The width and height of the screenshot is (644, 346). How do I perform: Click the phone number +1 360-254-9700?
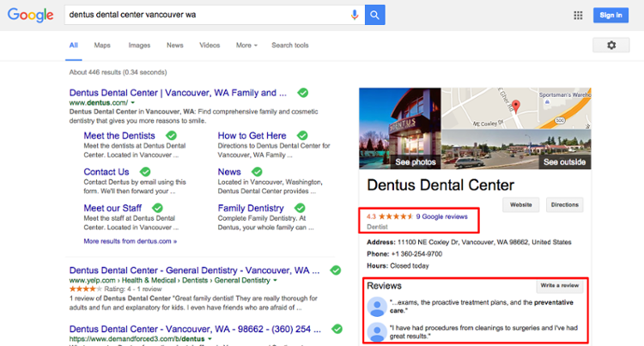pos(416,254)
